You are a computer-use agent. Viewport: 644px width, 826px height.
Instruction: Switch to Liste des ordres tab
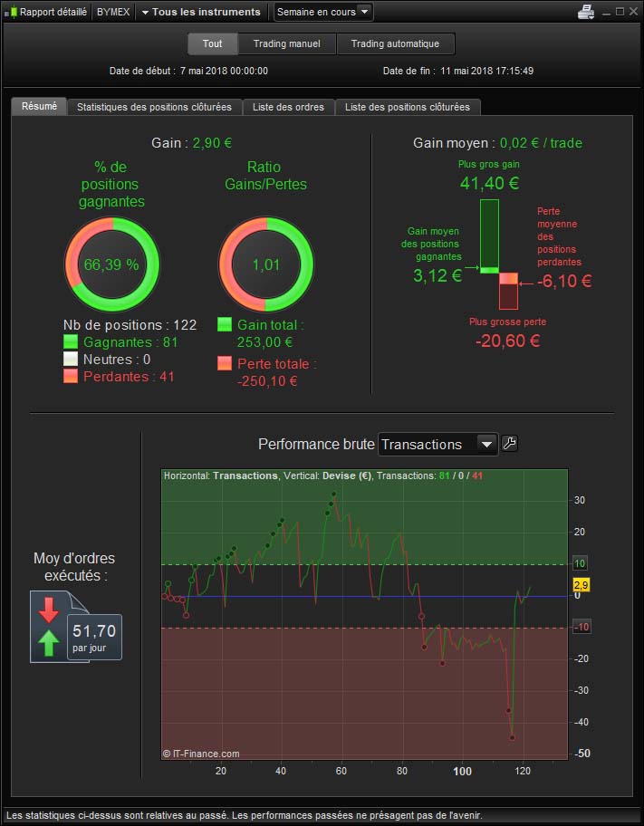click(x=288, y=107)
